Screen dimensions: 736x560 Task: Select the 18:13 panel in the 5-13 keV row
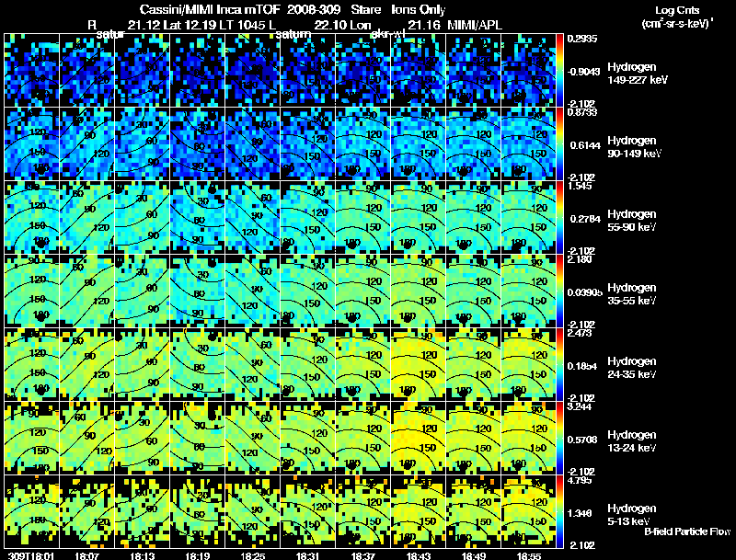143,511
